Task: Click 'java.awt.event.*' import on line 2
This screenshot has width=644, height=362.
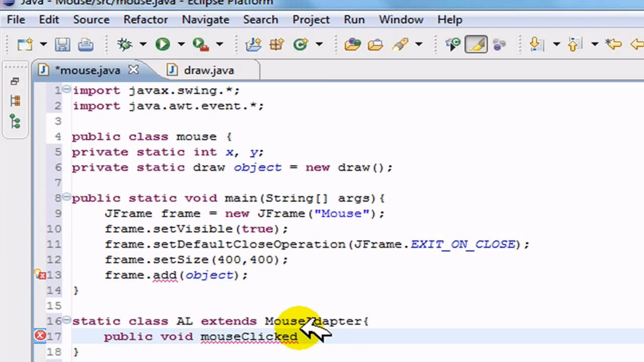Action: point(193,106)
